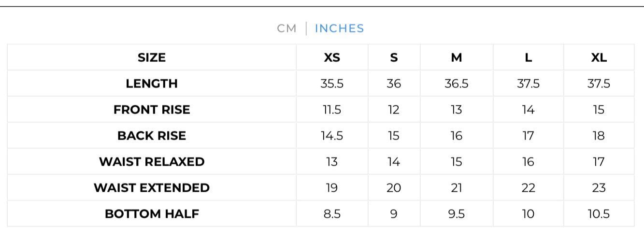Click the XS size column header

[x=332, y=57]
